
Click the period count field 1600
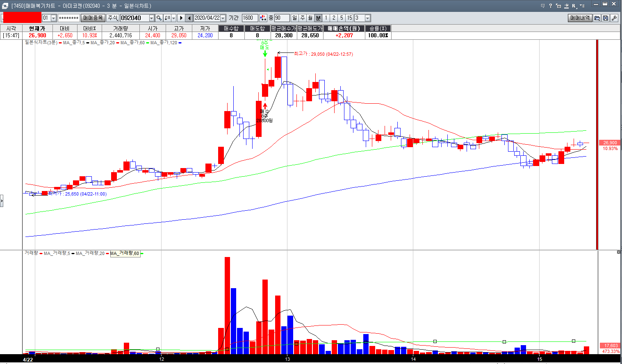point(250,18)
